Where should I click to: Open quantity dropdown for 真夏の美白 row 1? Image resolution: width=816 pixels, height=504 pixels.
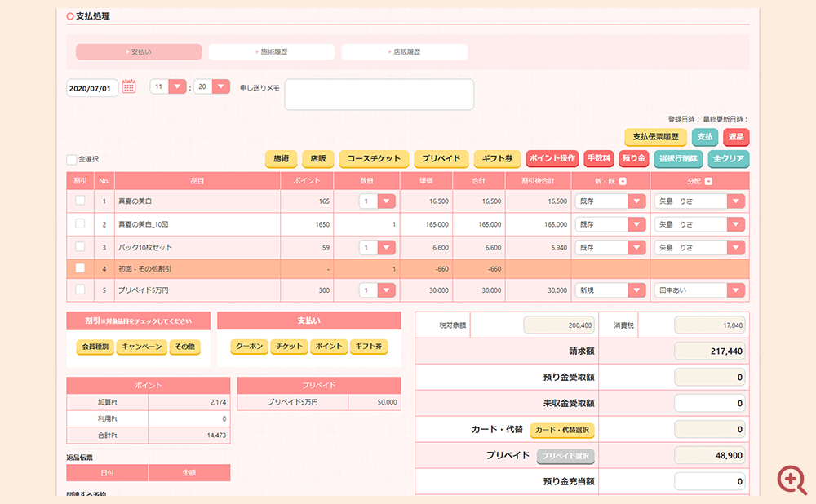click(x=386, y=201)
